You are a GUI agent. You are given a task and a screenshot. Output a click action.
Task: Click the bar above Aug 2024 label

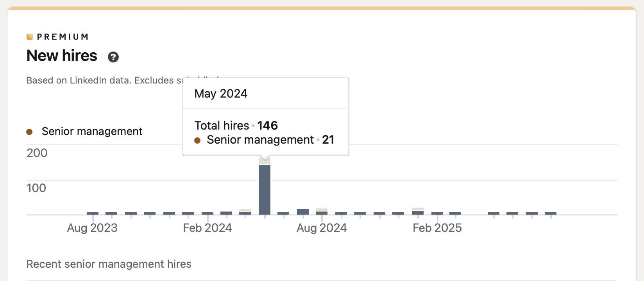tap(322, 212)
